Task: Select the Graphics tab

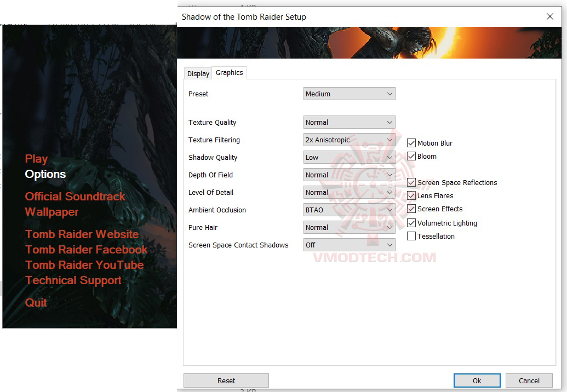Action: [229, 73]
